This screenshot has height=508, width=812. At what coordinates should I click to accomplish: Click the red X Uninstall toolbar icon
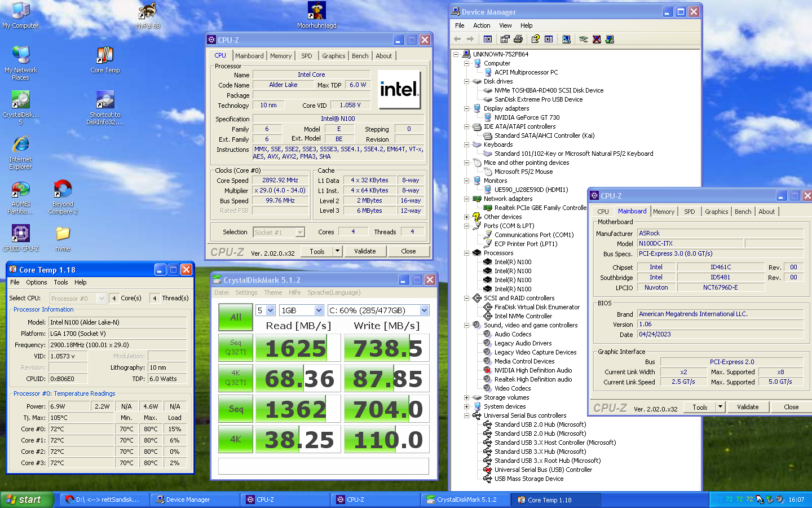[x=597, y=39]
